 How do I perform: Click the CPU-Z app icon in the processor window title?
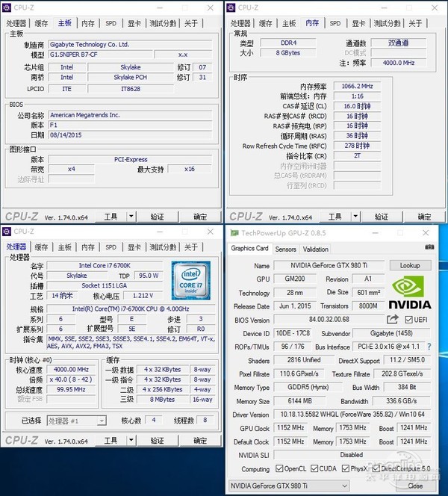(x=7, y=232)
